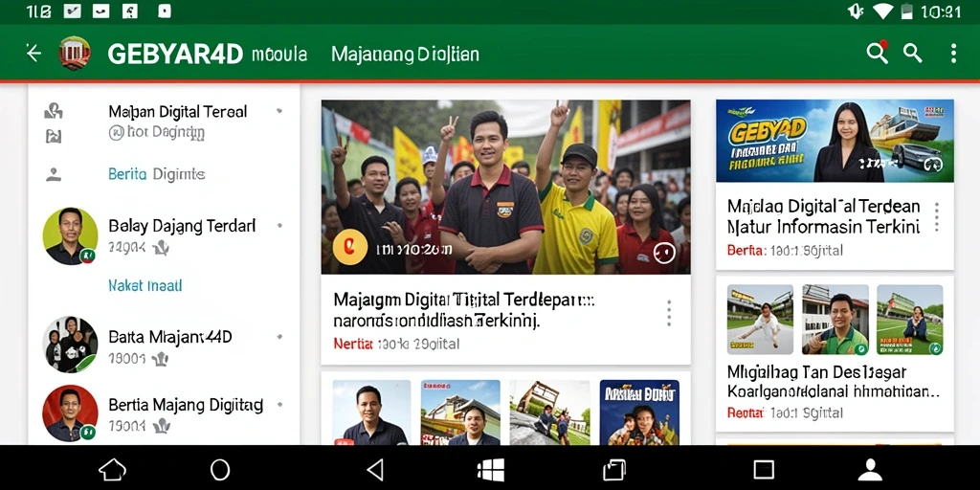
Task: Open the Majalag Digital Terdean headline
Action: click(824, 215)
